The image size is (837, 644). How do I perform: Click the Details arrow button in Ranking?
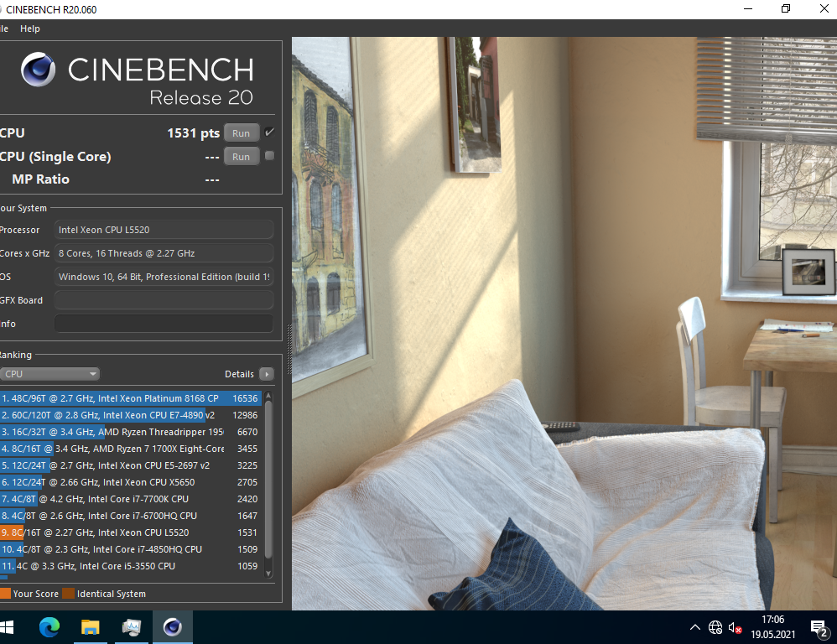tap(267, 374)
